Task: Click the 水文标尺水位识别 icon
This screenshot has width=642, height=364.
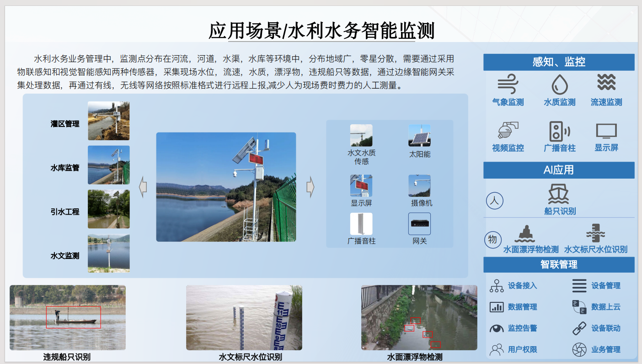Action: [595, 233]
